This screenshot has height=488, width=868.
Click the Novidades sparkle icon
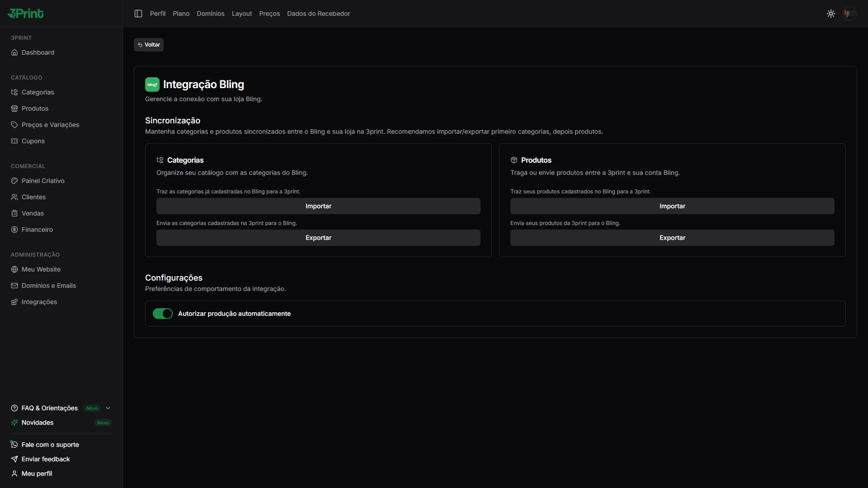(14, 422)
